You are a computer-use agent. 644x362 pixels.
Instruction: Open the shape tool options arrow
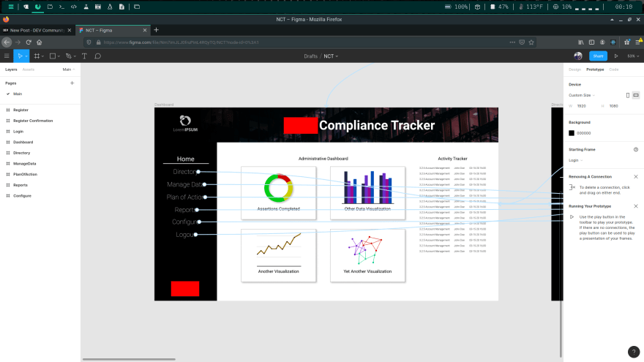pyautogui.click(x=59, y=56)
